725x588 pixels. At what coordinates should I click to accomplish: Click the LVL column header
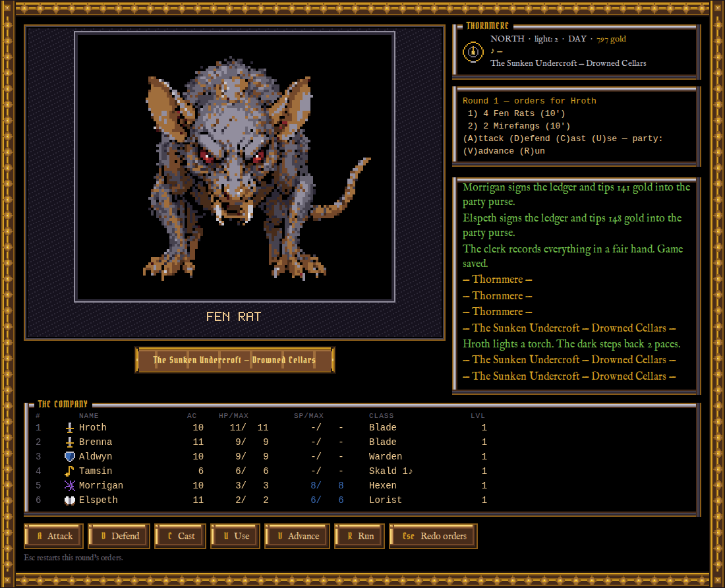478,415
